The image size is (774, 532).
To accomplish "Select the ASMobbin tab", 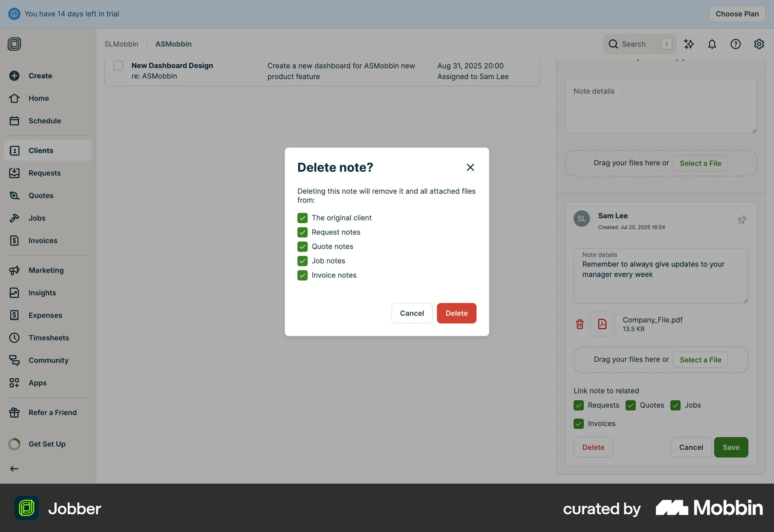I will [173, 44].
